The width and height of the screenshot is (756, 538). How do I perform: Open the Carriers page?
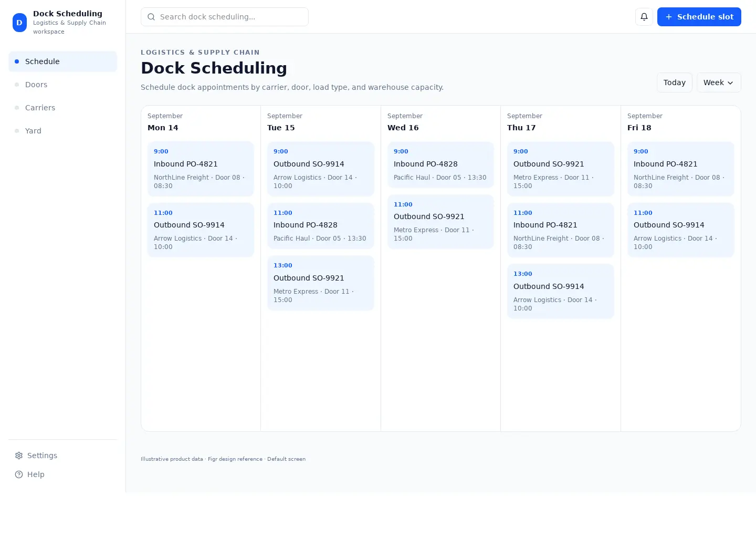[63, 108]
